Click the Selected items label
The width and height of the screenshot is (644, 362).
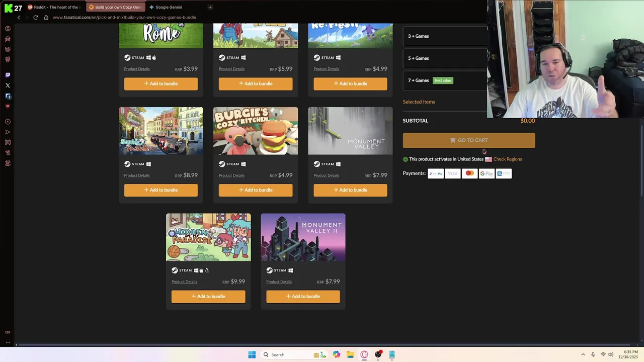tap(419, 102)
